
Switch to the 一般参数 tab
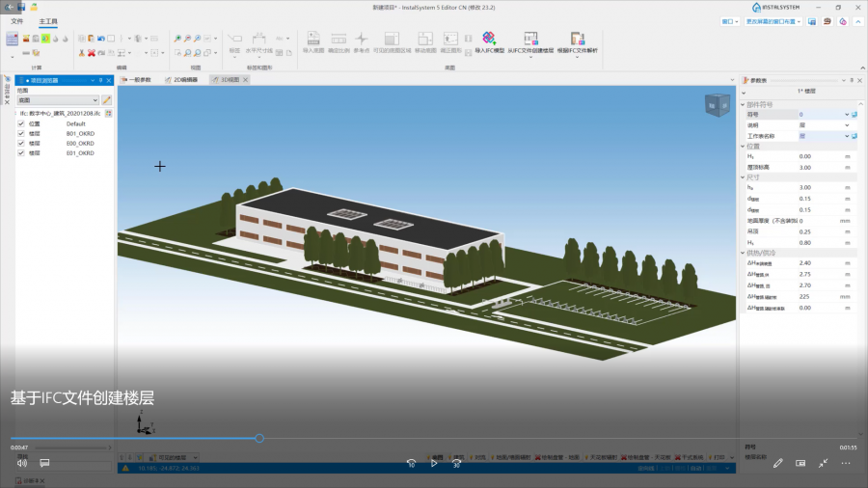click(x=136, y=79)
